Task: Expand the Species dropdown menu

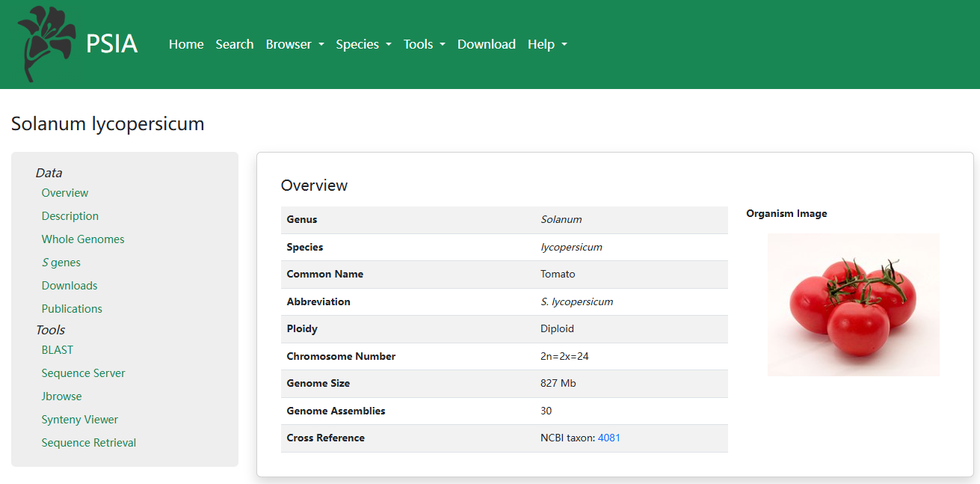Action: pyautogui.click(x=363, y=44)
